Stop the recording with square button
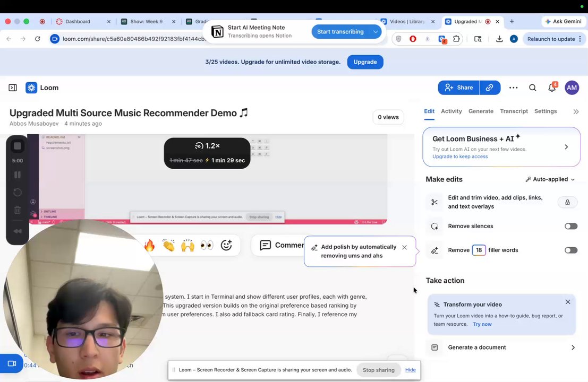Viewport: 588px width, 382px height. pyautogui.click(x=17, y=146)
